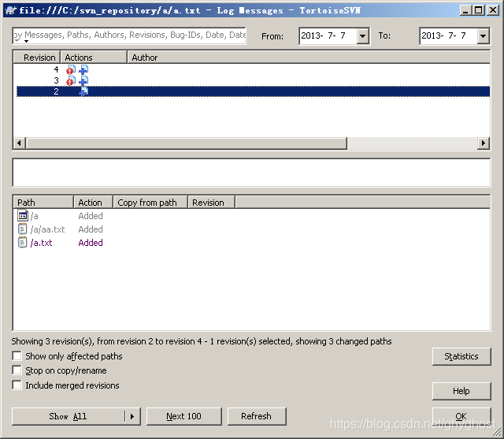Click the Copy from path column header

click(150, 203)
